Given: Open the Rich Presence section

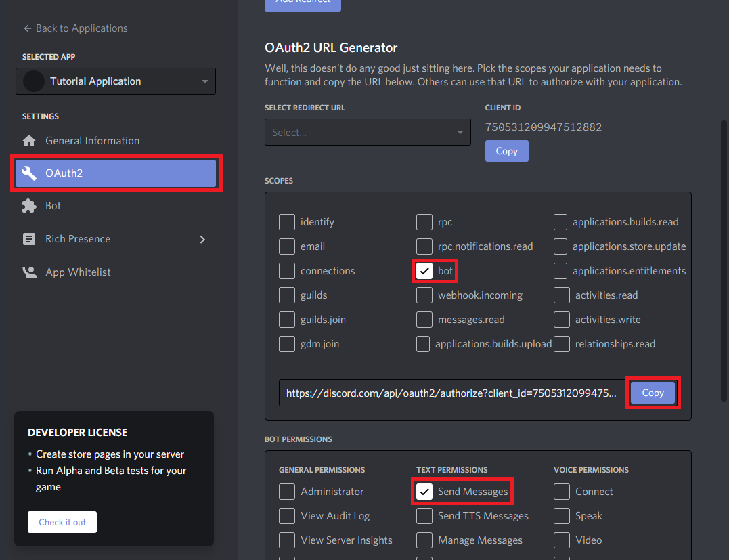Looking at the screenshot, I should (x=116, y=239).
